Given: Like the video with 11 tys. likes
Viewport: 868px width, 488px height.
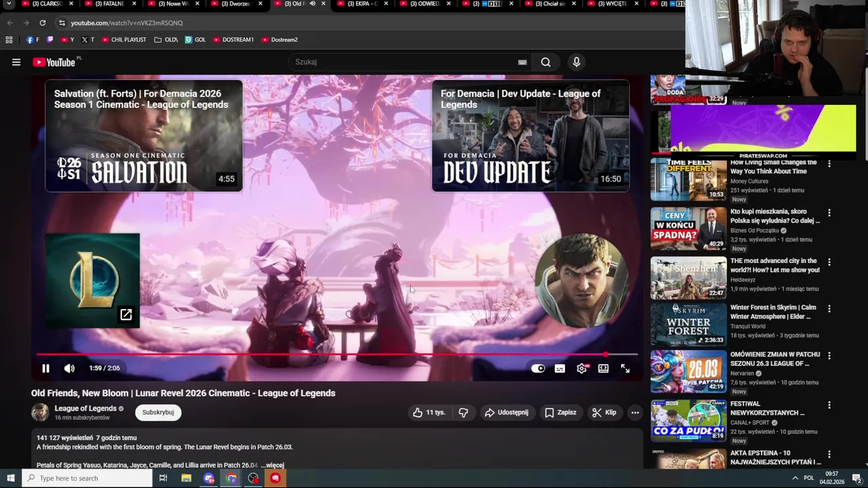Looking at the screenshot, I should [x=429, y=412].
